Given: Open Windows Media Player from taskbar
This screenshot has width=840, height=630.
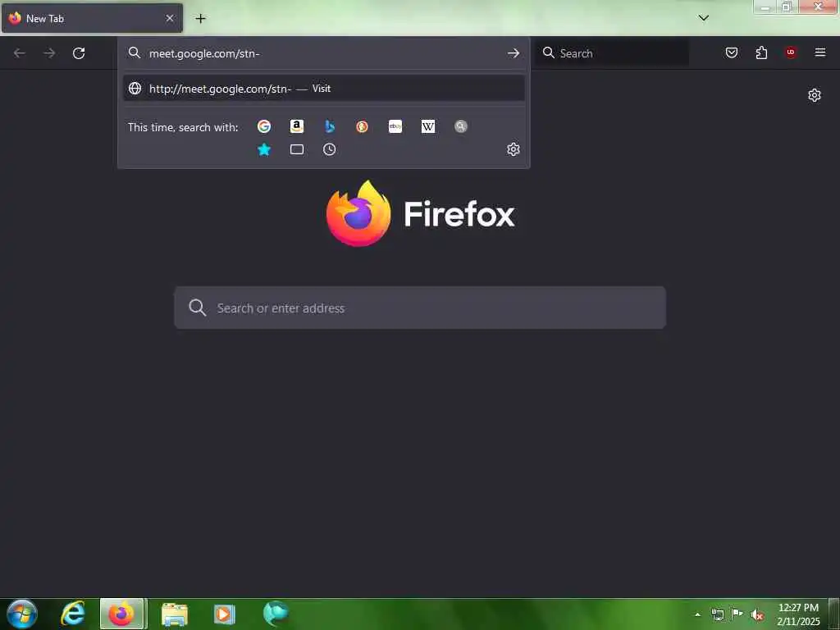Looking at the screenshot, I should click(225, 614).
